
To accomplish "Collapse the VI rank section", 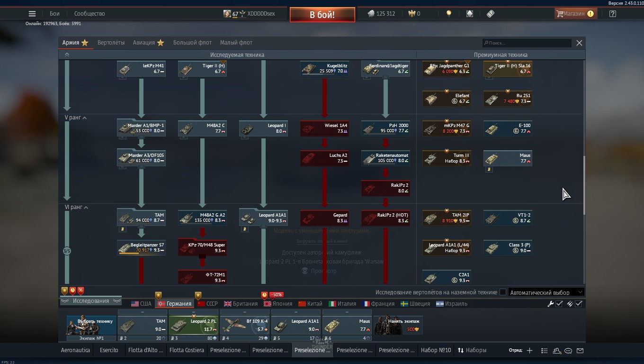I will pyautogui.click(x=86, y=208).
